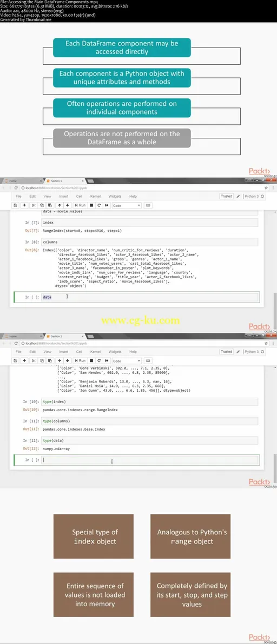Image resolution: width=277 pixels, height=644 pixels.
Task: Cut selected cell in upper notebook toolbar
Action: pyautogui.click(x=35, y=205)
